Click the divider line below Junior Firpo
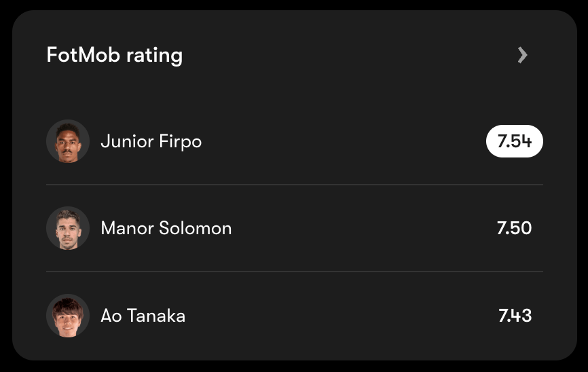 (x=295, y=184)
